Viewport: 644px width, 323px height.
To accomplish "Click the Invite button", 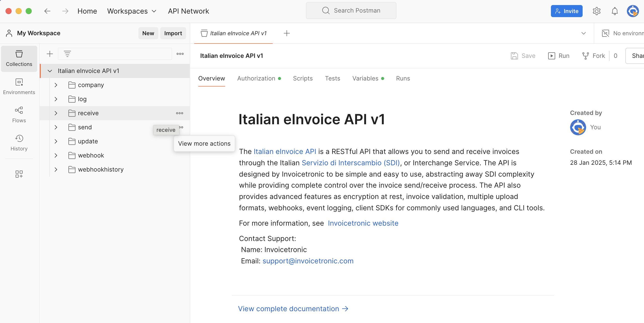I will tap(567, 11).
